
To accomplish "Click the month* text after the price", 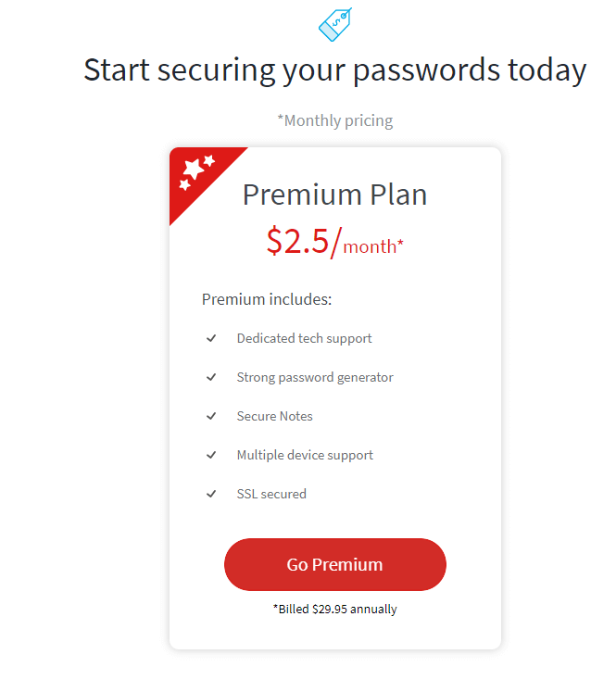I will (373, 246).
